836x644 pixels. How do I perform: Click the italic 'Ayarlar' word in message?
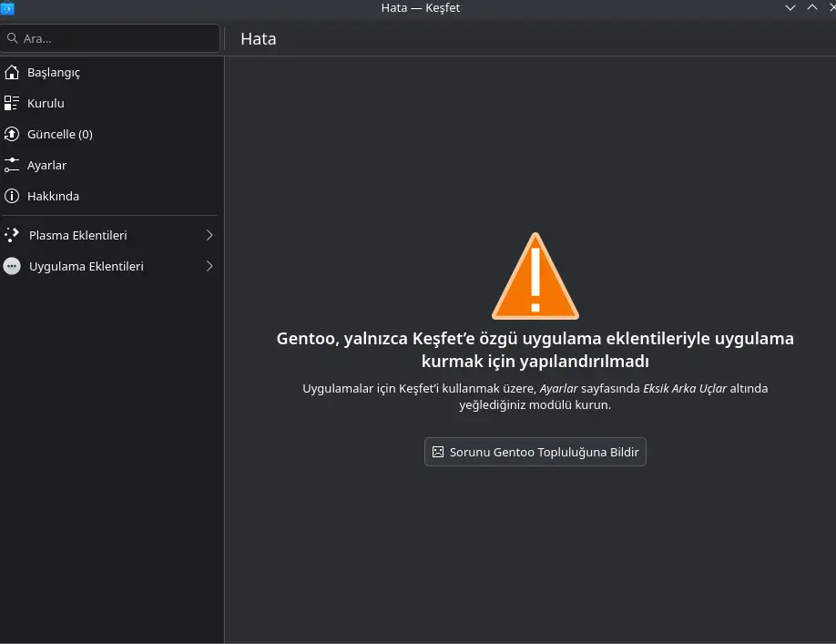click(x=559, y=389)
